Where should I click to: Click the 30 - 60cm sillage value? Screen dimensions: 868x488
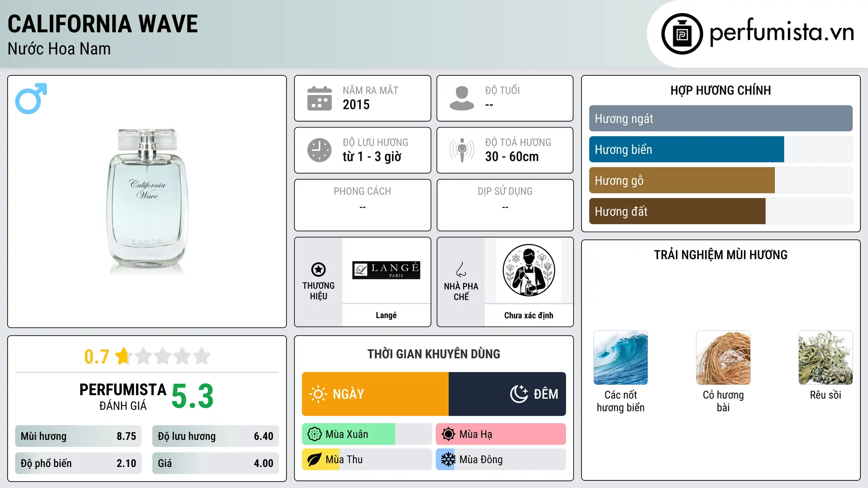(x=512, y=157)
